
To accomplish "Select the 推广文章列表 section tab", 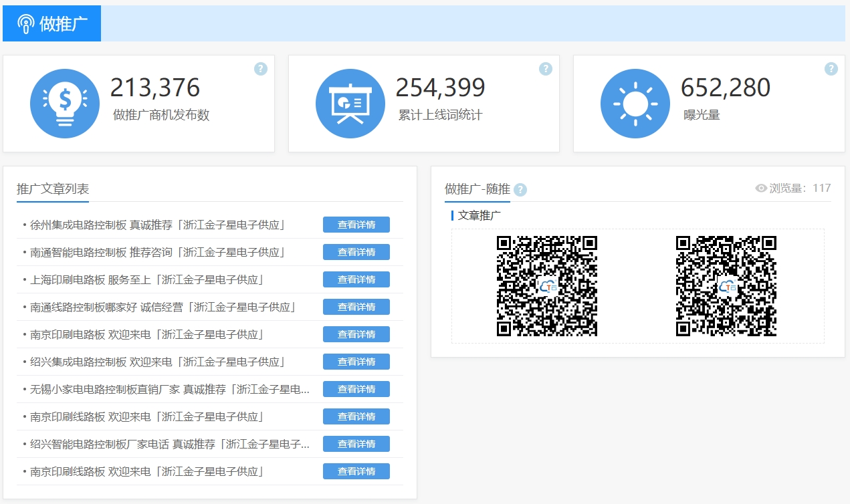I will coord(53,189).
